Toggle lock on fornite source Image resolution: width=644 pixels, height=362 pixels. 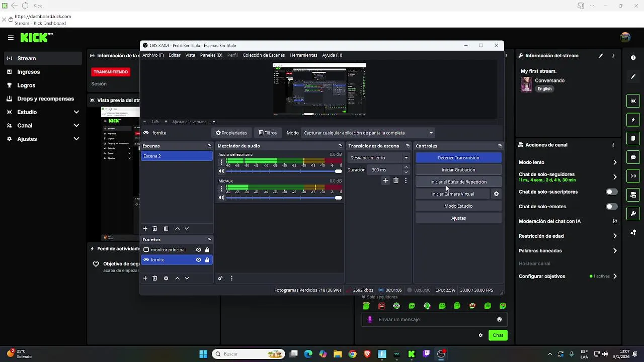click(207, 260)
